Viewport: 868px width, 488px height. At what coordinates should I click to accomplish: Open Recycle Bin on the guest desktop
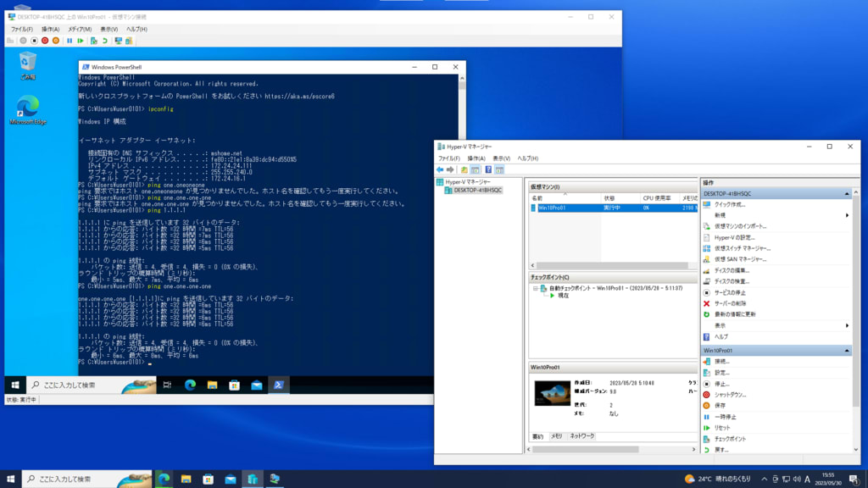tap(28, 66)
